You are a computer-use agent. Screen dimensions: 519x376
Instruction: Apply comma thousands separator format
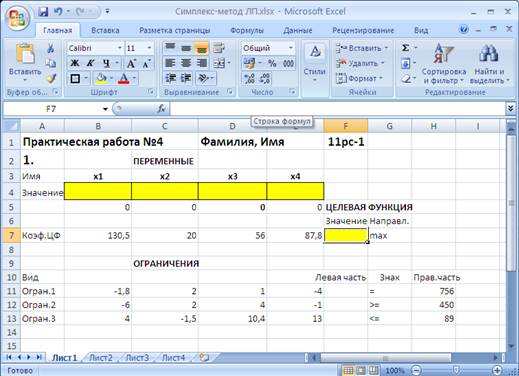(x=289, y=63)
